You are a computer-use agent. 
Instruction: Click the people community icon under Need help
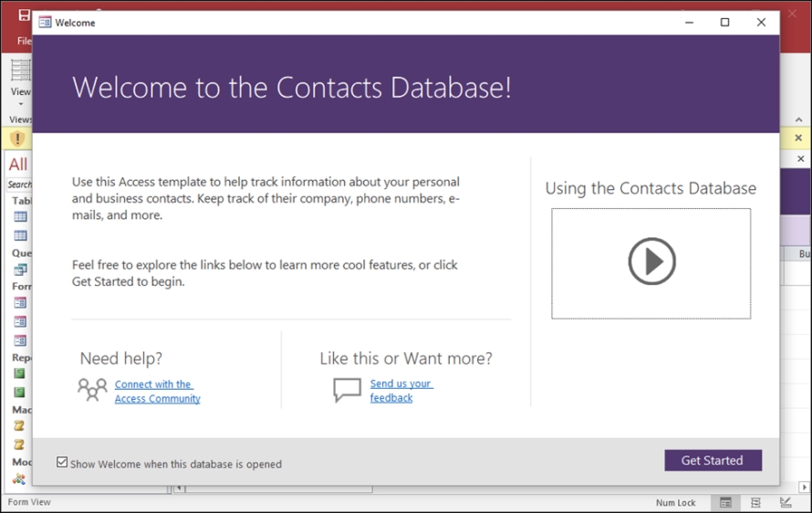coord(92,390)
